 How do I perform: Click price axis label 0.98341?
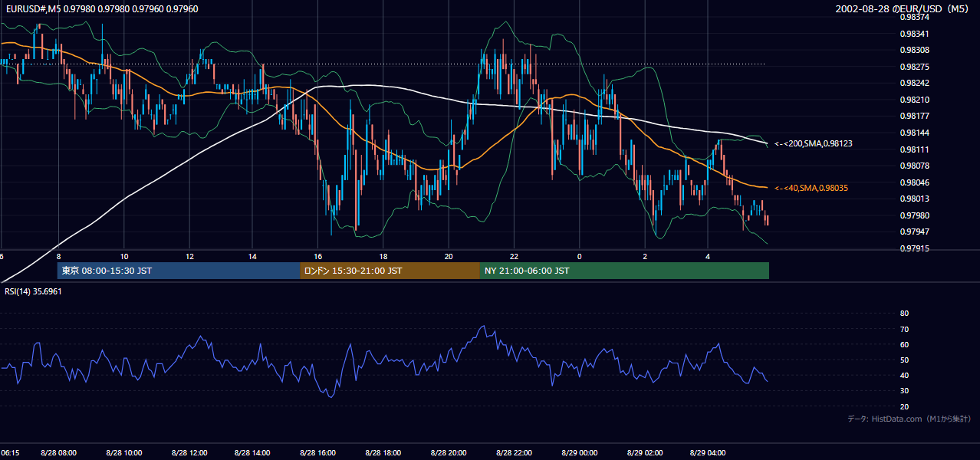pos(913,34)
